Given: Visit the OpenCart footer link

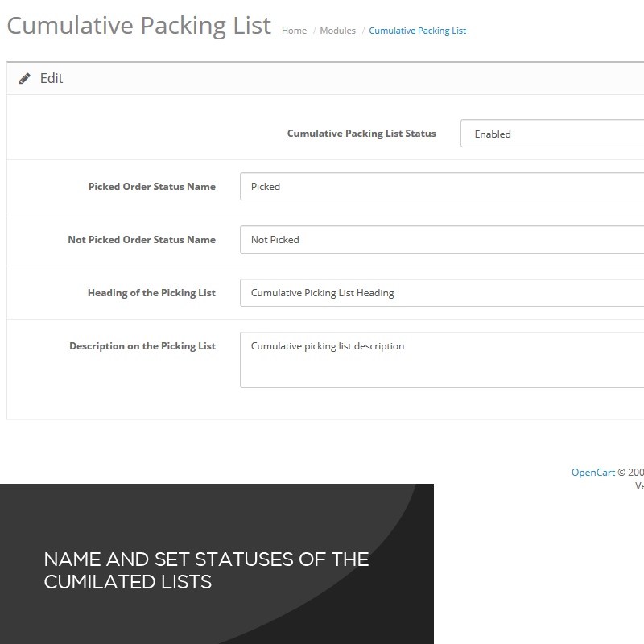Looking at the screenshot, I should click(592, 473).
